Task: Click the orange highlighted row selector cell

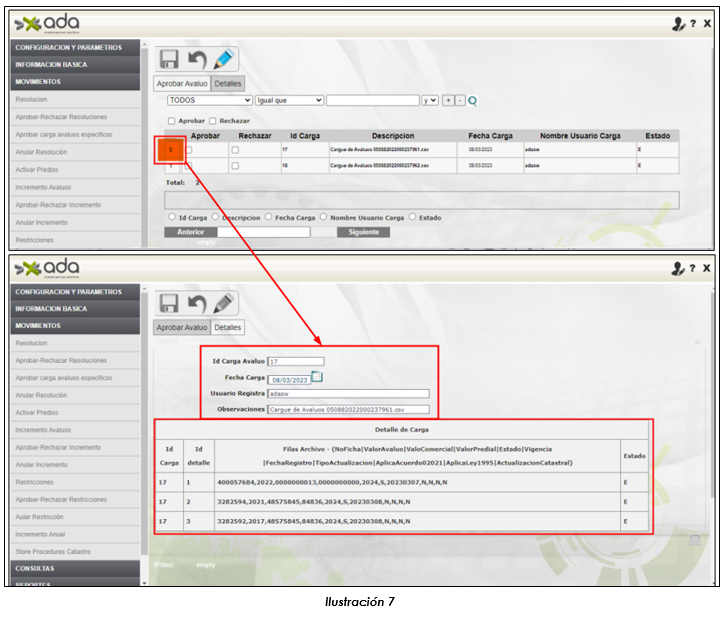Action: (170, 150)
